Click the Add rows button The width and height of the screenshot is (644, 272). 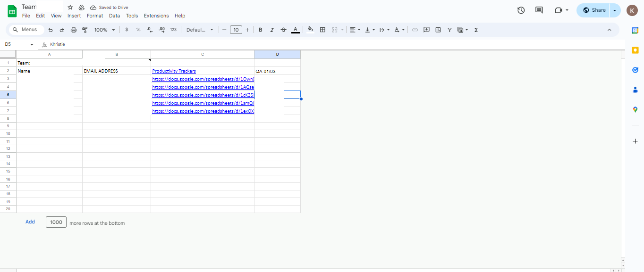(30, 222)
